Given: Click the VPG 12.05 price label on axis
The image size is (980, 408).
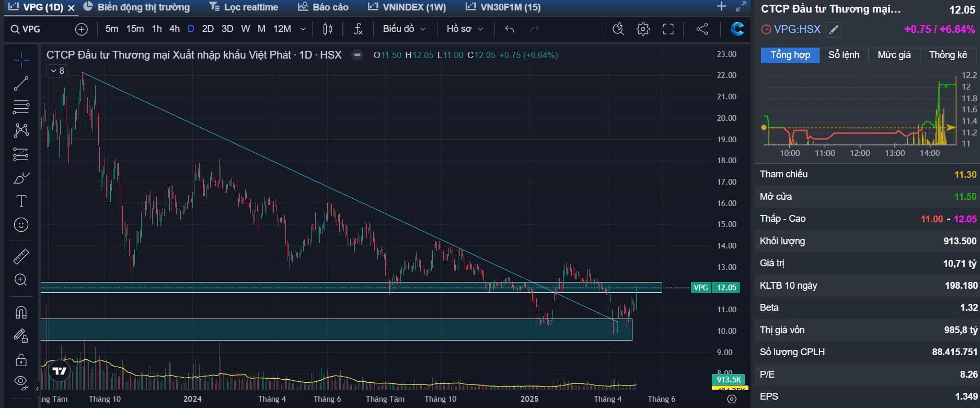Looking at the screenshot, I should [715, 288].
